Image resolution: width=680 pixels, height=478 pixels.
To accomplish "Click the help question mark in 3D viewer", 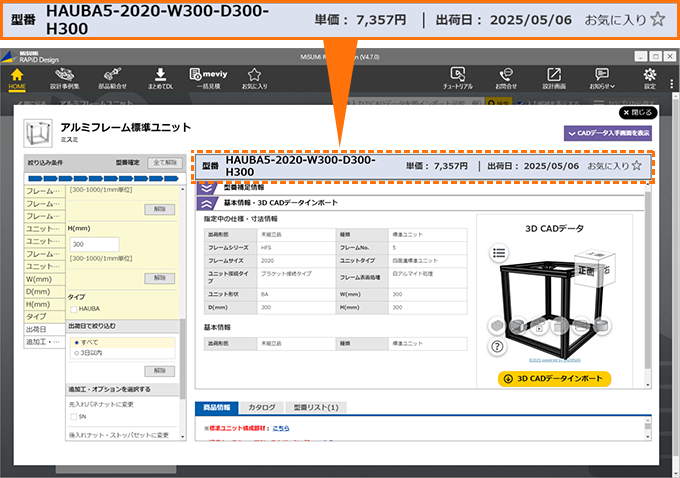I will tap(496, 346).
